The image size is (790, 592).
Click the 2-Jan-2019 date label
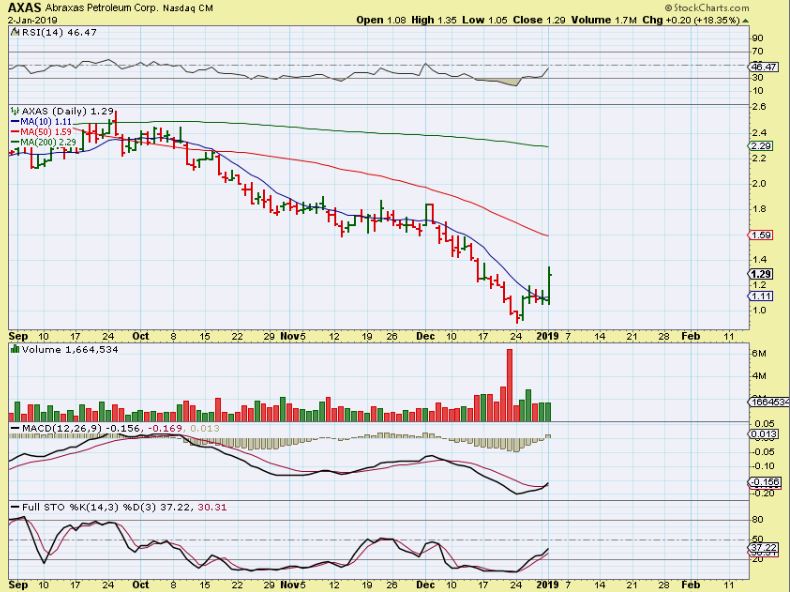pyautogui.click(x=32, y=21)
